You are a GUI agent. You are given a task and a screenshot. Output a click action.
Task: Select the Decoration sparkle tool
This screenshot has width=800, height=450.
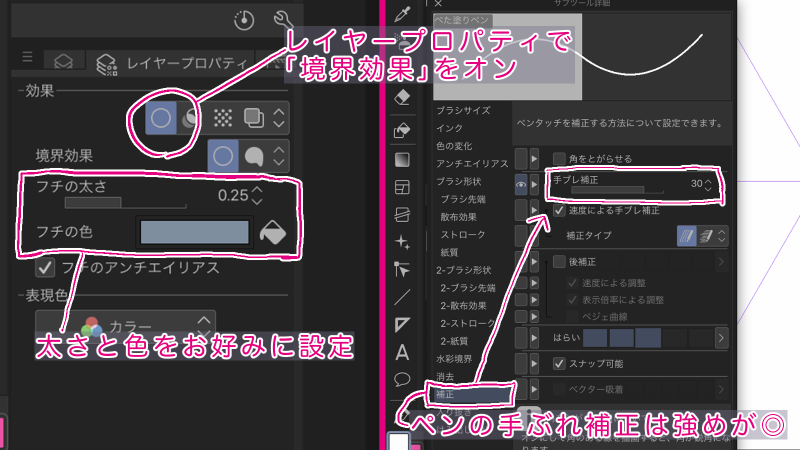pyautogui.click(x=402, y=242)
